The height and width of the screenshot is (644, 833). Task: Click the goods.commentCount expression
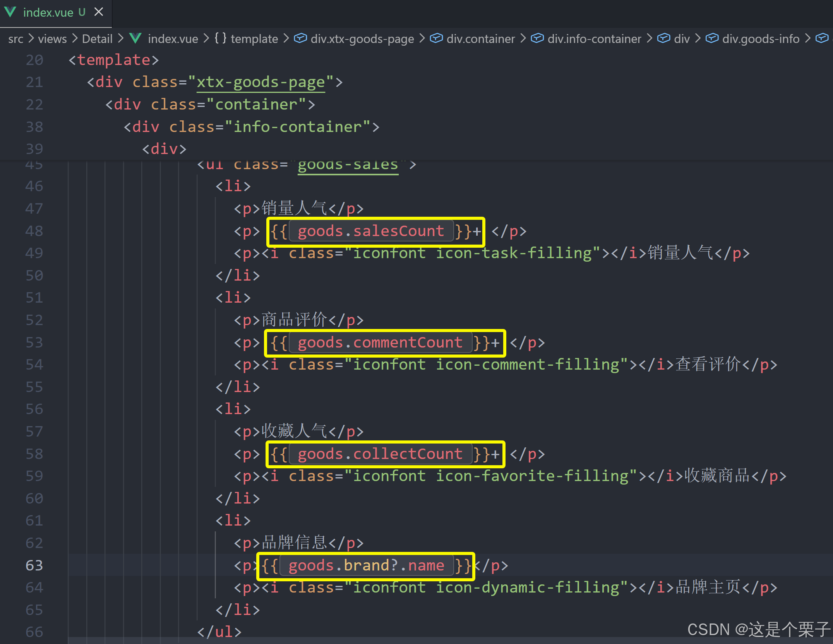(x=380, y=343)
